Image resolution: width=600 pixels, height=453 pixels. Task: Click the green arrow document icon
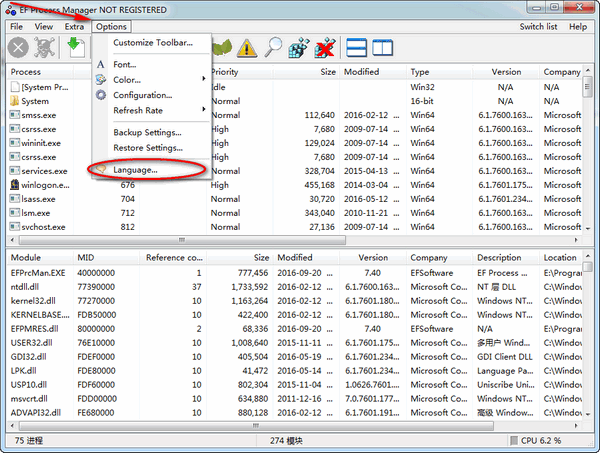pyautogui.click(x=77, y=47)
